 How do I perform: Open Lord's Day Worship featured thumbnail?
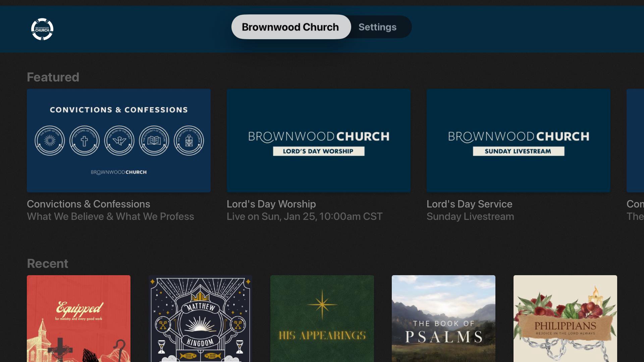click(319, 140)
